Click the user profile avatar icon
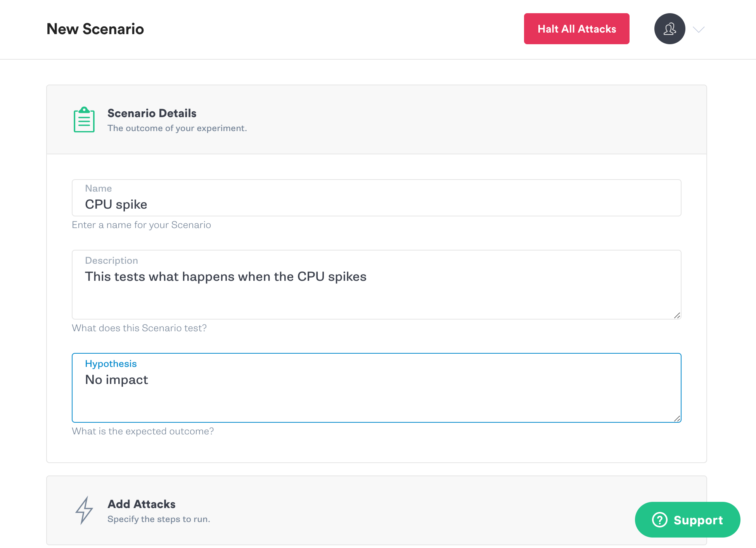The height and width of the screenshot is (548, 756). point(670,29)
